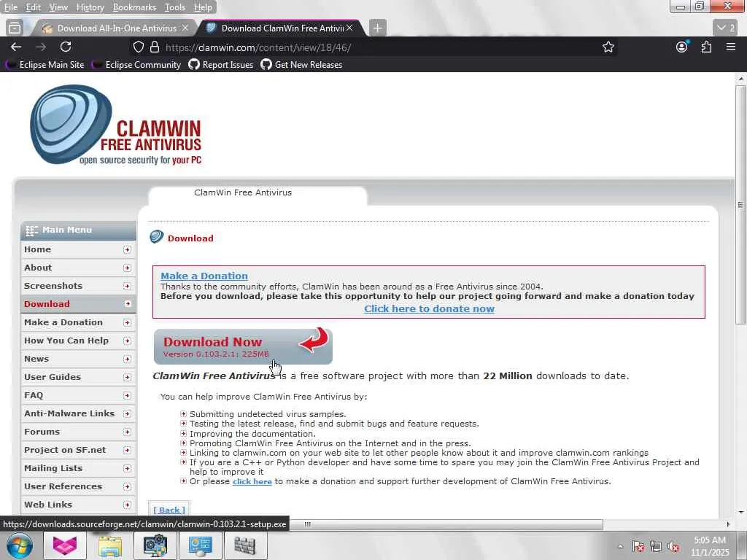Open Report Issues GitHub bookmark
This screenshot has height=560, width=747.
(221, 65)
